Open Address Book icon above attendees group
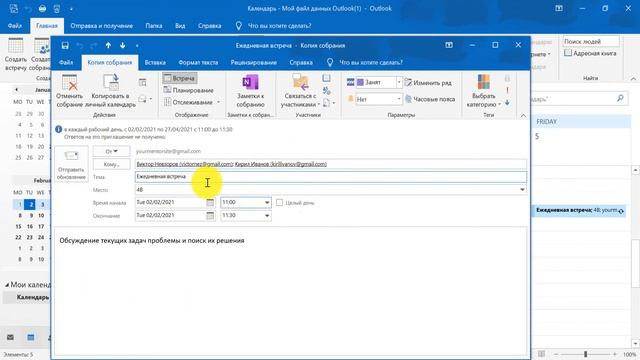This screenshot has height=360, width=640. point(326,78)
